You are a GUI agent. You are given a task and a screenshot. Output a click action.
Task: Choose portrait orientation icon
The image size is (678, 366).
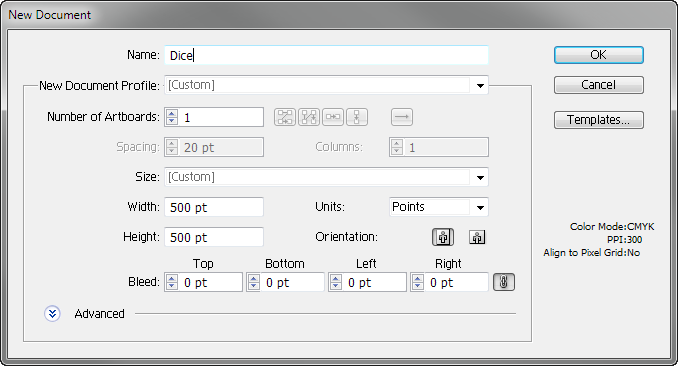[443, 237]
